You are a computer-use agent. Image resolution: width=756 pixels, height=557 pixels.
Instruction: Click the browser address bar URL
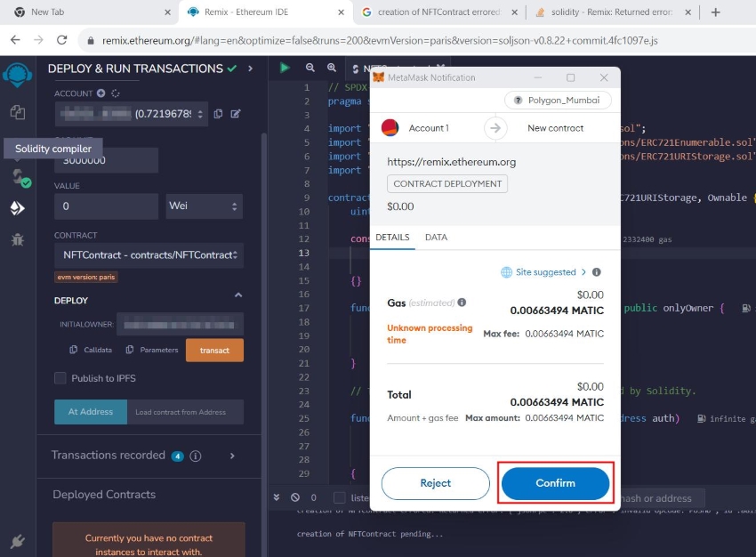pos(380,41)
